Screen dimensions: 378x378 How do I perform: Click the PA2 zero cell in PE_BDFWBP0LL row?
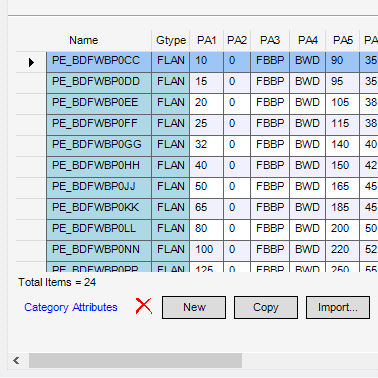coord(237,230)
